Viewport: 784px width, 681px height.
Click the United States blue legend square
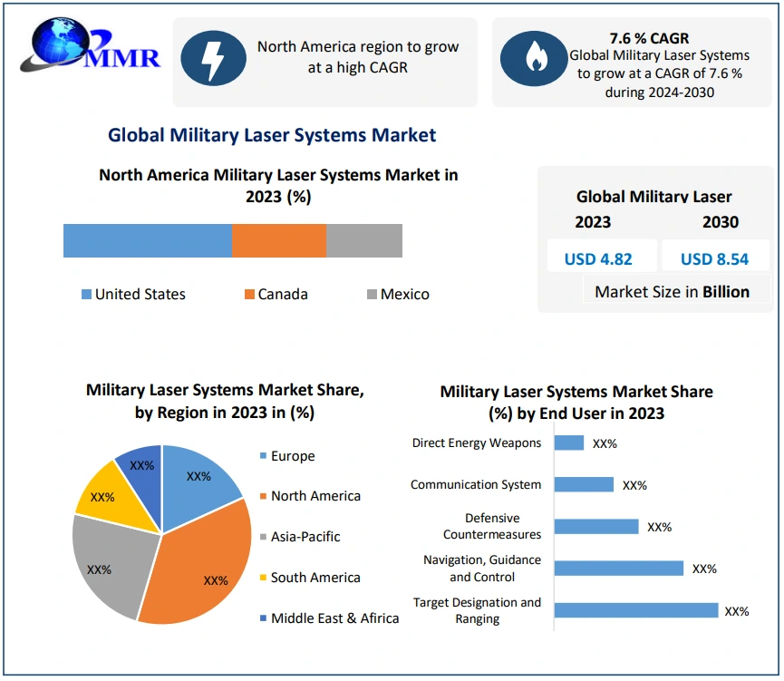click(x=86, y=295)
